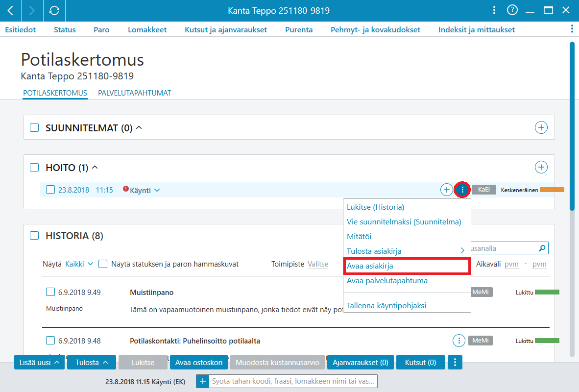The width and height of the screenshot is (579, 392).
Task: Click orange Keskeneräinen status bar
Action: [552, 190]
